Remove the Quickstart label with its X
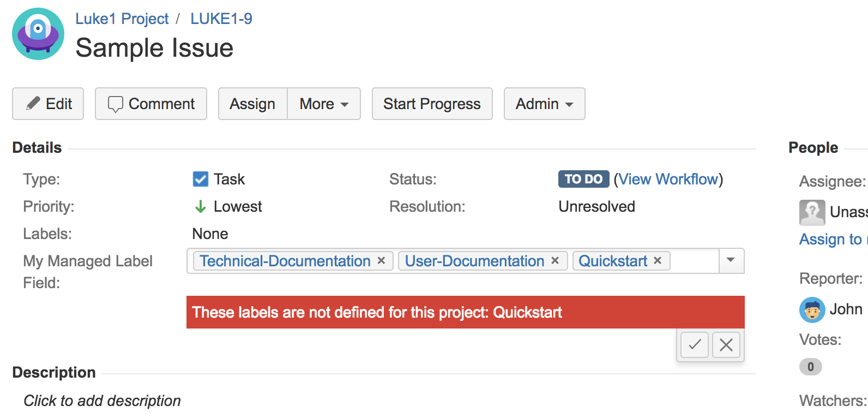This screenshot has height=418, width=868. point(657,261)
